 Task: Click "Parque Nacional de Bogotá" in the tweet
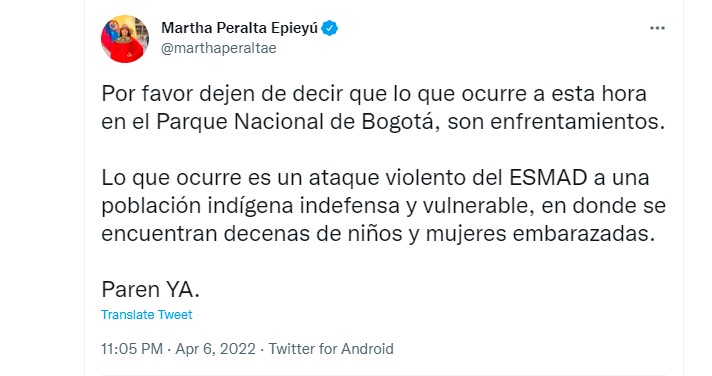coord(295,122)
